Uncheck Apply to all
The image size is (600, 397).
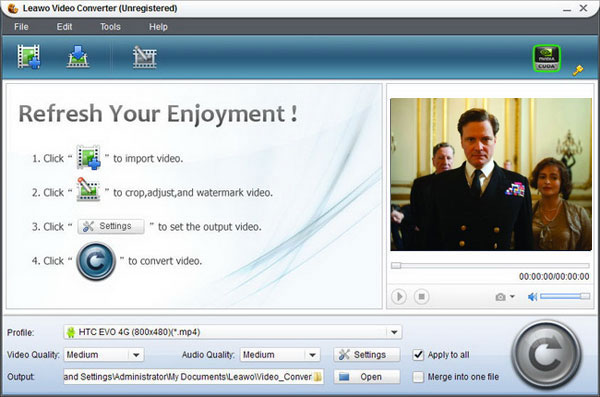pos(418,355)
